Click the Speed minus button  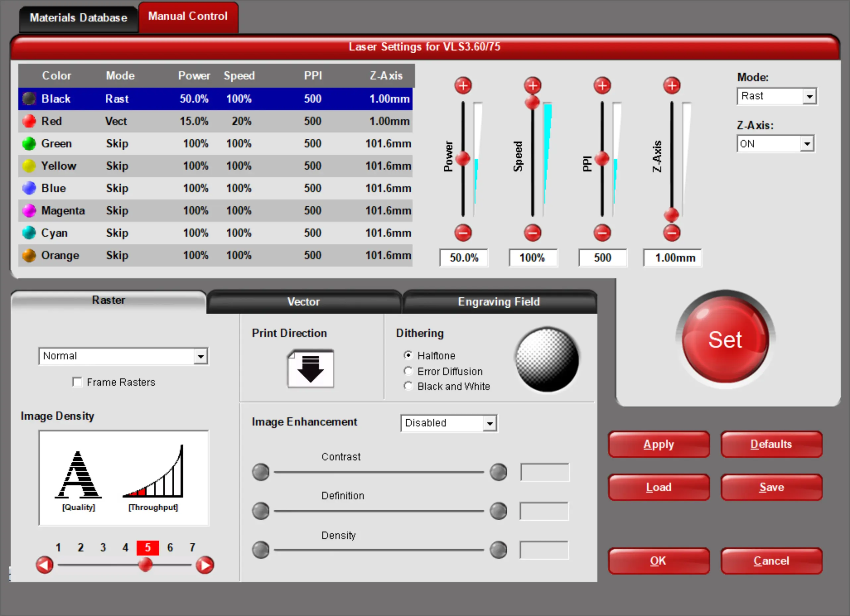pyautogui.click(x=533, y=232)
